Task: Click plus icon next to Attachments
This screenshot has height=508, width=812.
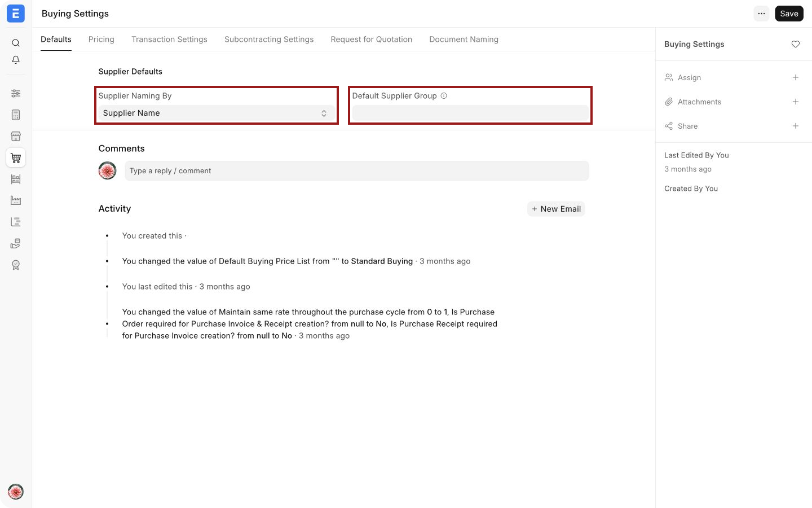Action: click(796, 102)
